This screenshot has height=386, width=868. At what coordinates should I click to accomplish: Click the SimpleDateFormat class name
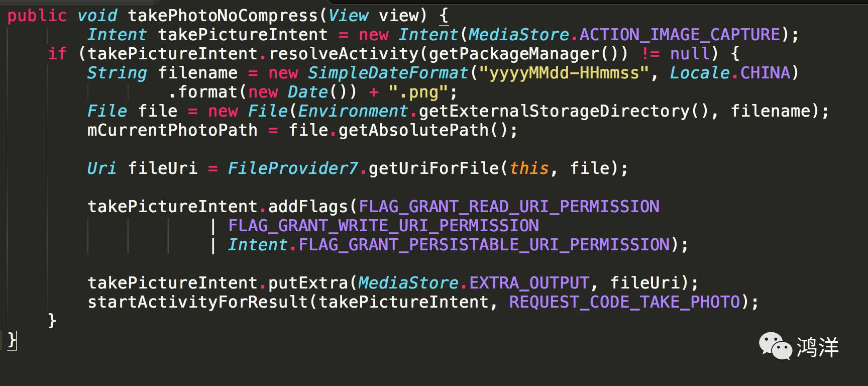point(388,73)
